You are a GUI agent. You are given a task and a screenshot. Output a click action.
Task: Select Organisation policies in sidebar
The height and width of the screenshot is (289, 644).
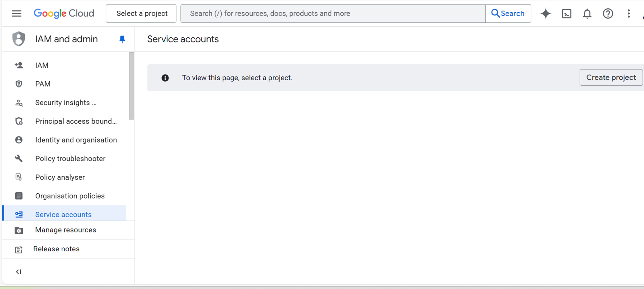[70, 196]
